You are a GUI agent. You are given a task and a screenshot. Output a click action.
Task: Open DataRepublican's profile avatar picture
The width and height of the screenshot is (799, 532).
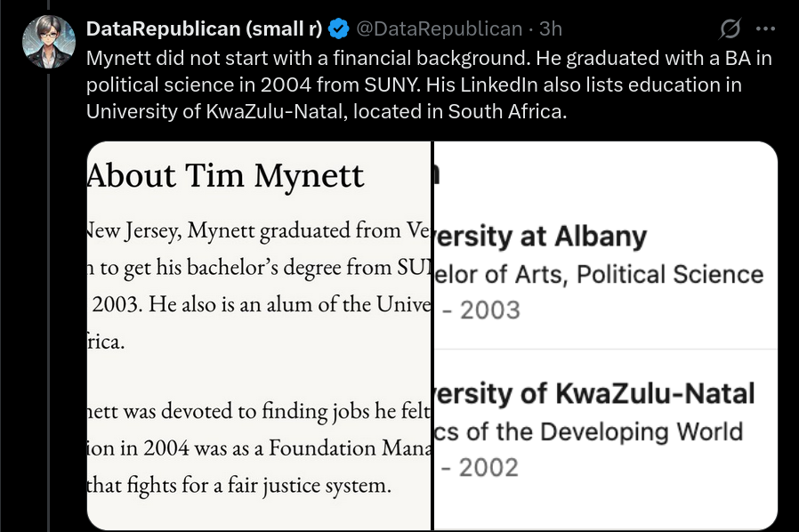(x=49, y=42)
